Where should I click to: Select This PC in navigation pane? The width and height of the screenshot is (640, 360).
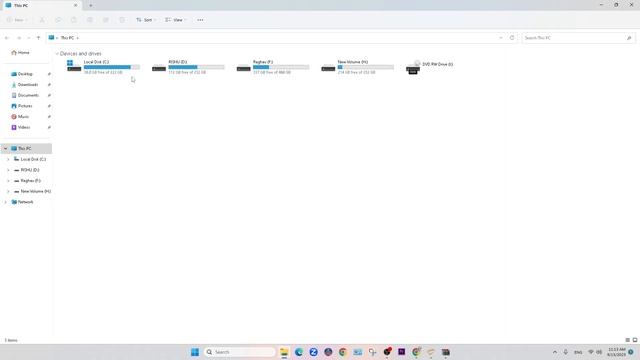(27, 149)
